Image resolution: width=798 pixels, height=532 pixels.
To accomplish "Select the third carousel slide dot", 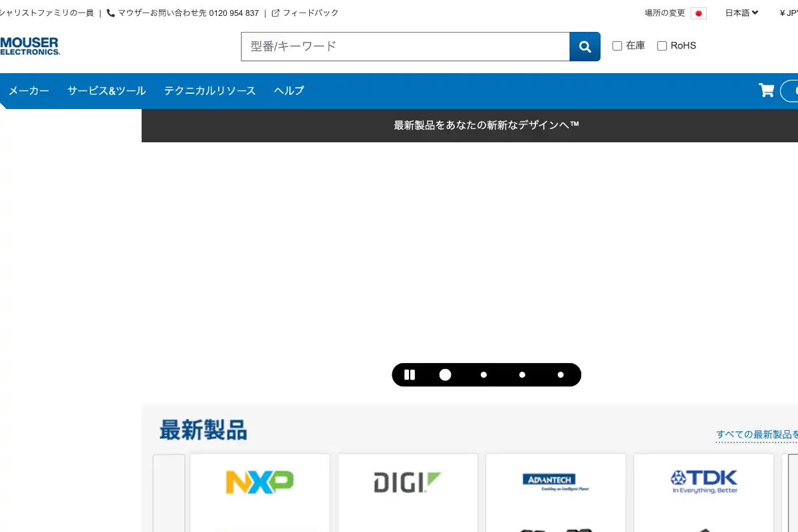I will pos(522,374).
